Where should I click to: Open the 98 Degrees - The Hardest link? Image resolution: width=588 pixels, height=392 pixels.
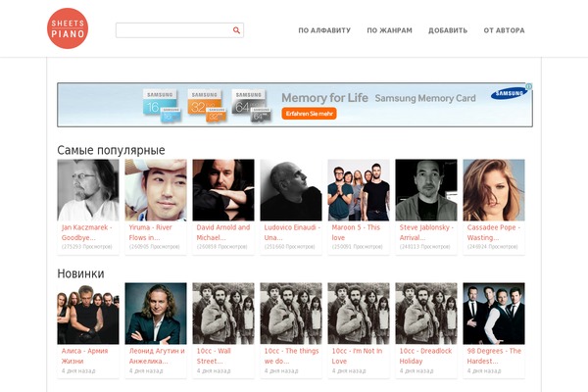(x=494, y=356)
